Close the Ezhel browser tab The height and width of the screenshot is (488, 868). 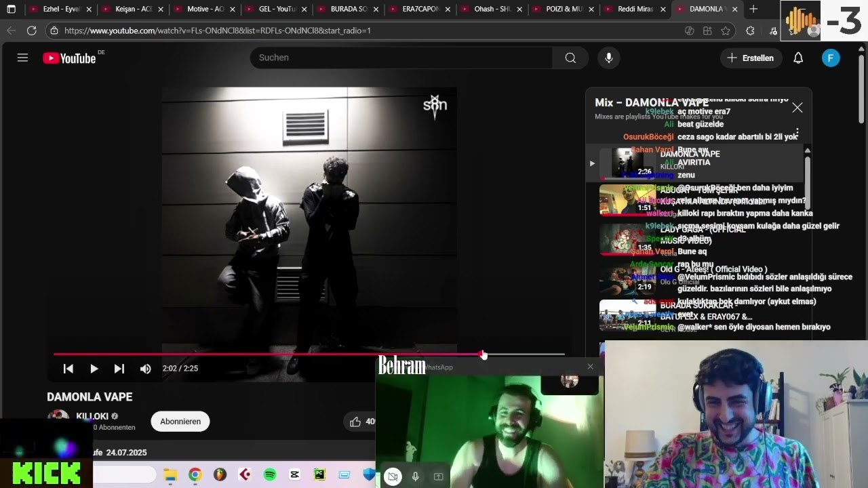click(89, 9)
